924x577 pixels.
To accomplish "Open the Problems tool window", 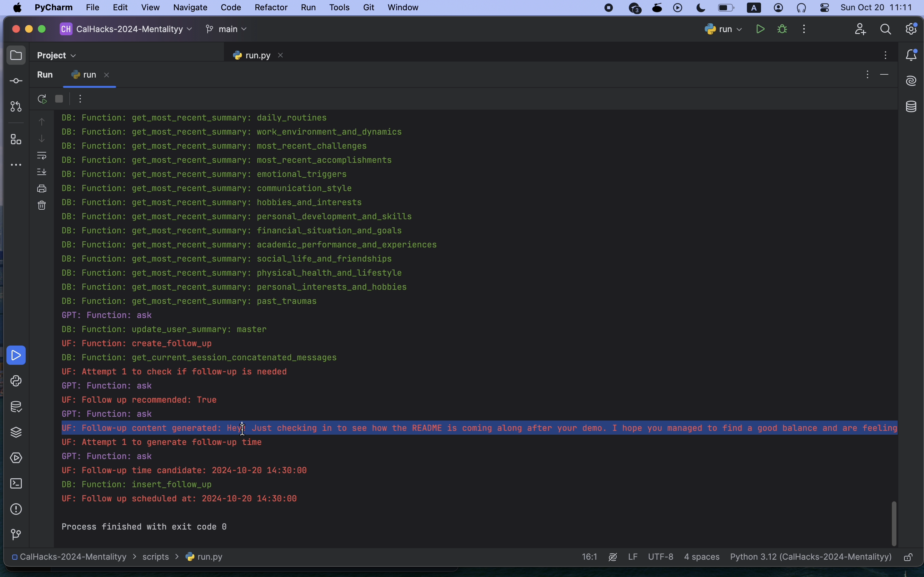I will (16, 509).
